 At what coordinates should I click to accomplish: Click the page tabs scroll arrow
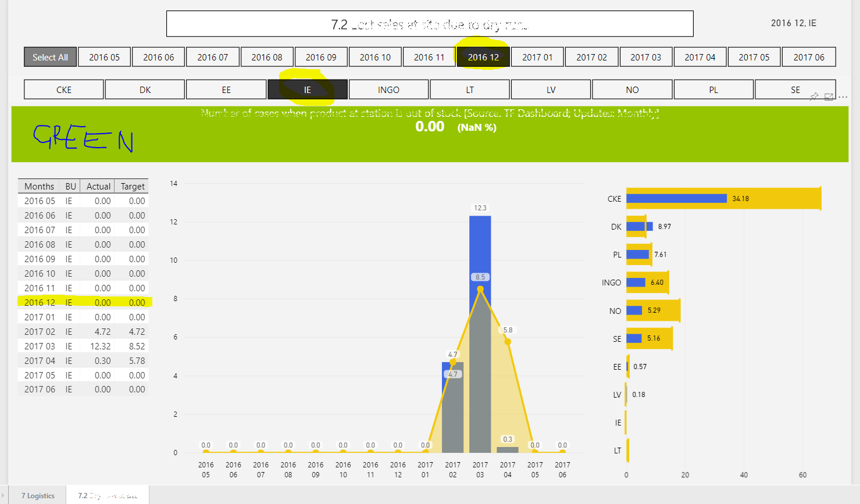pyautogui.click(x=4, y=495)
